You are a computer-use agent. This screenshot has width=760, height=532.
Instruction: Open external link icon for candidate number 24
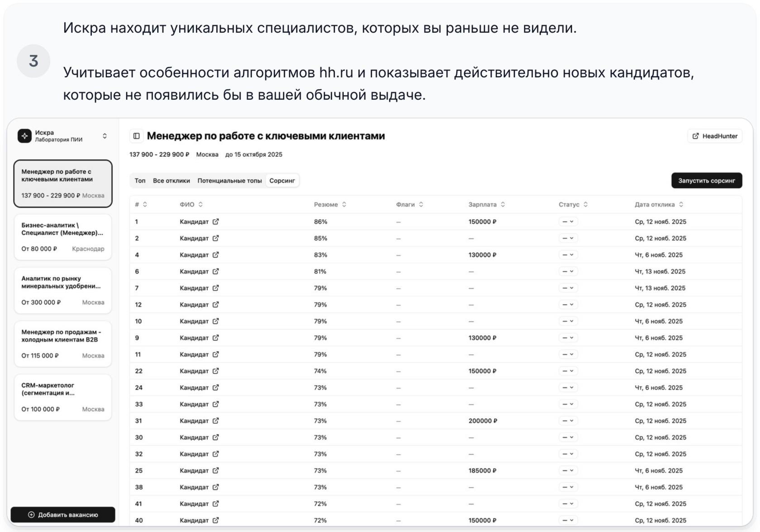216,387
